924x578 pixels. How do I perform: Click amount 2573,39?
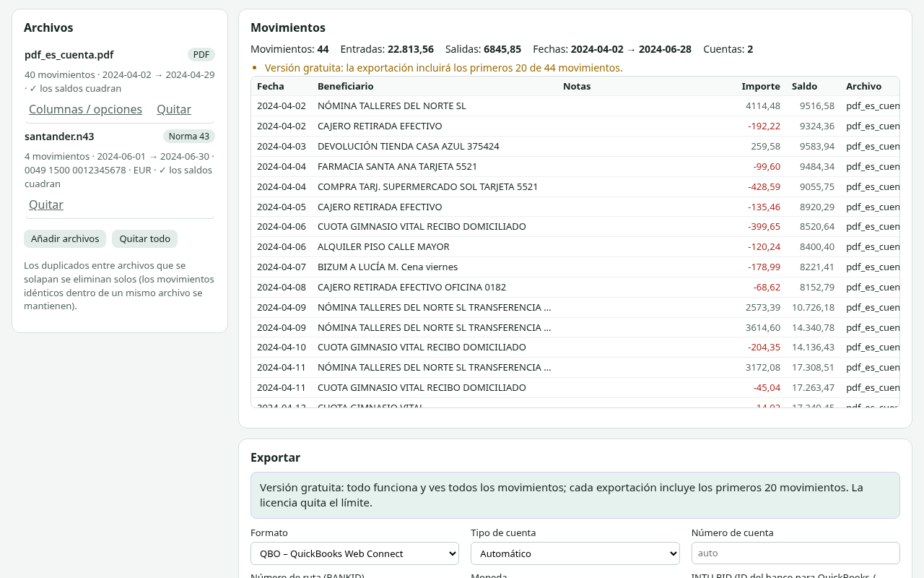(x=763, y=307)
